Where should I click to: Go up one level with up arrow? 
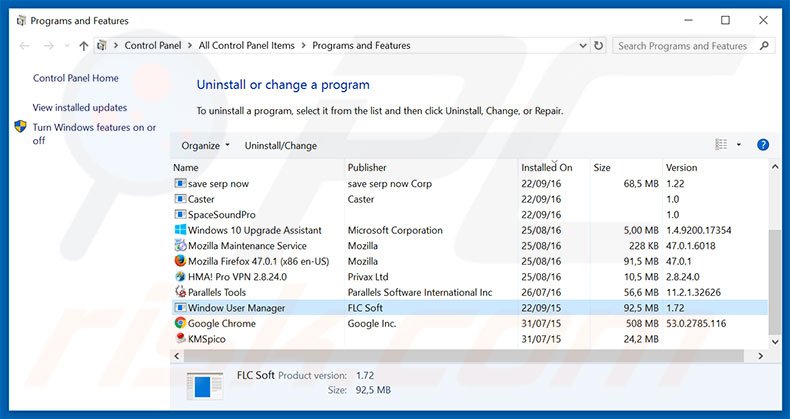pos(84,46)
